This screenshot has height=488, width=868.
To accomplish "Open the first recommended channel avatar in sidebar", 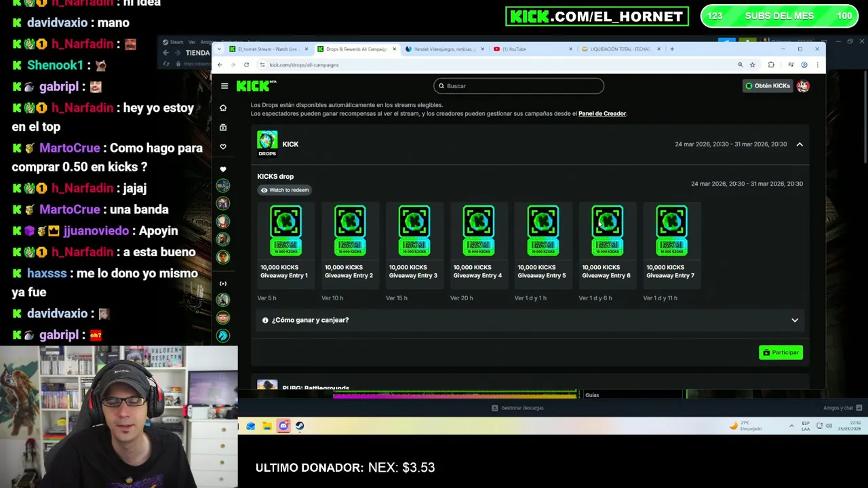I will pyautogui.click(x=223, y=300).
